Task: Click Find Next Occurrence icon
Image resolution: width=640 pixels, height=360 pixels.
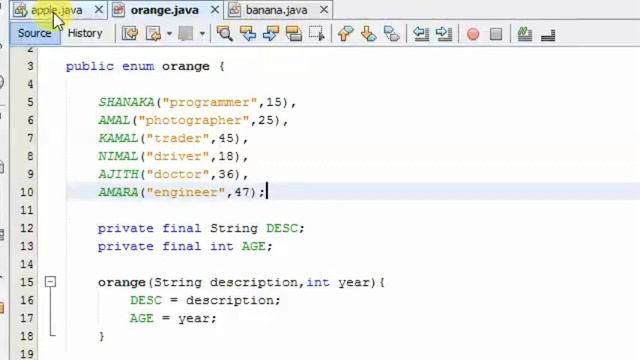Action: click(271, 34)
